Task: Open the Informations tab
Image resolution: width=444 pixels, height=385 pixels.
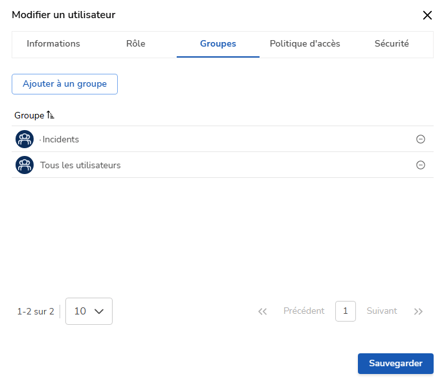Action: coord(53,44)
